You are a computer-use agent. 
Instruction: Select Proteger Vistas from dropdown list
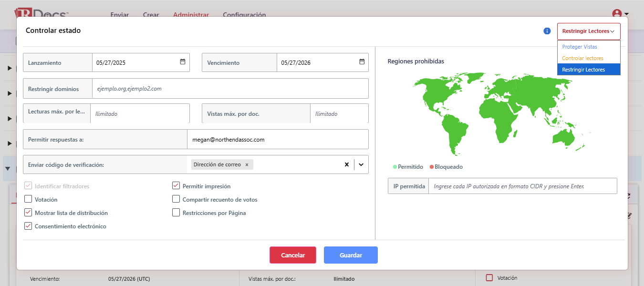tap(580, 47)
